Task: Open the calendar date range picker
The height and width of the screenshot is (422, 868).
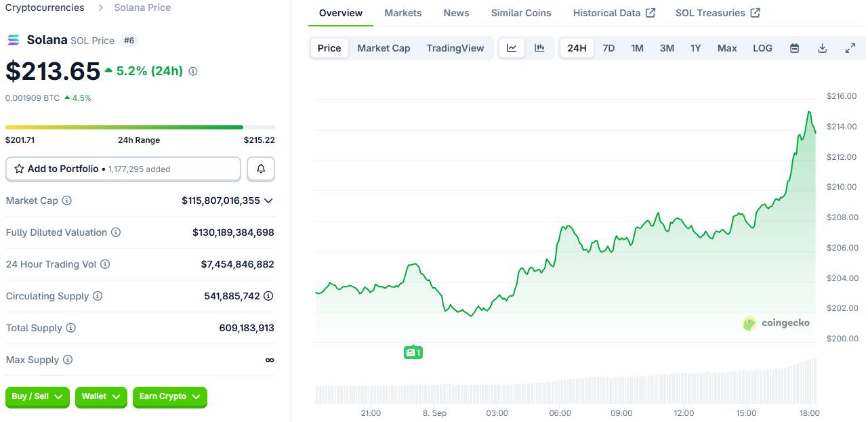Action: (794, 48)
